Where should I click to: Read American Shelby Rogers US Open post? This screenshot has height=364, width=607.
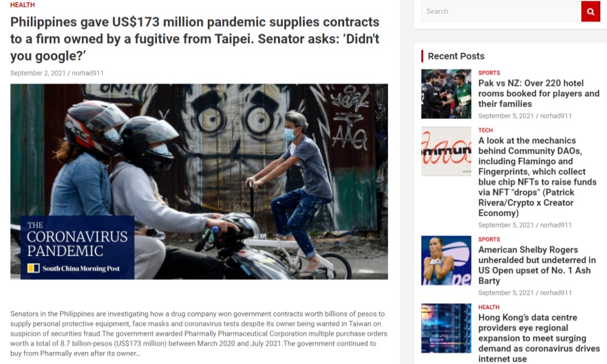537,265
